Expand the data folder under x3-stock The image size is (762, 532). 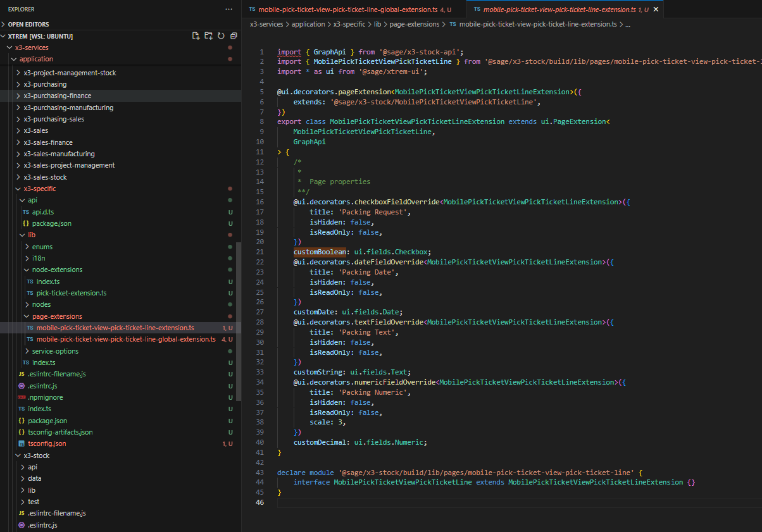[x=22, y=478]
